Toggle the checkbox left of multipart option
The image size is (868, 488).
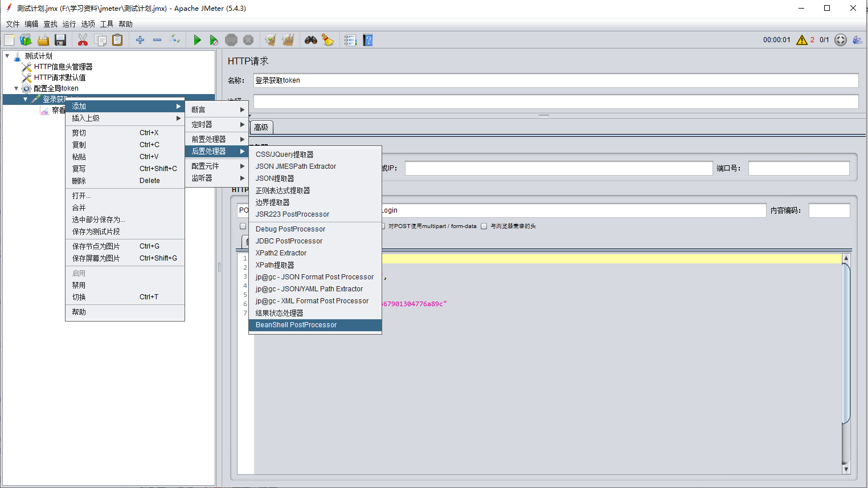[243, 226]
